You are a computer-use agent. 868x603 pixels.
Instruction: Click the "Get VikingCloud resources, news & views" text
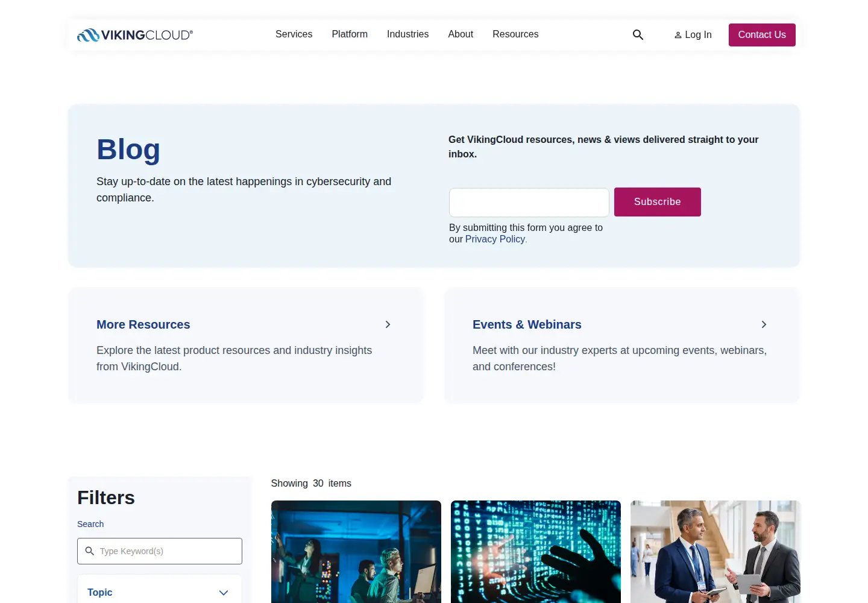coord(603,147)
